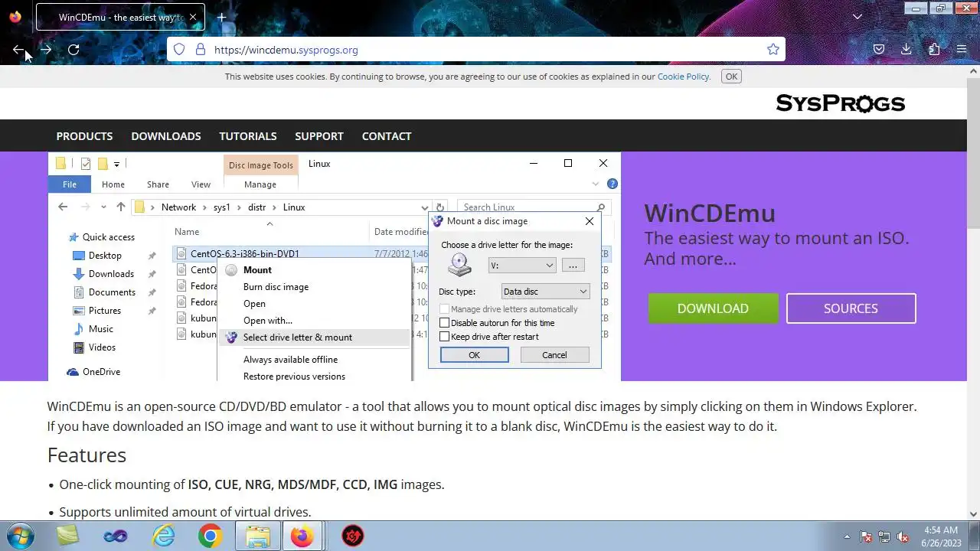Open the red gear taskbar app
The height and width of the screenshot is (551, 980).
(352, 536)
